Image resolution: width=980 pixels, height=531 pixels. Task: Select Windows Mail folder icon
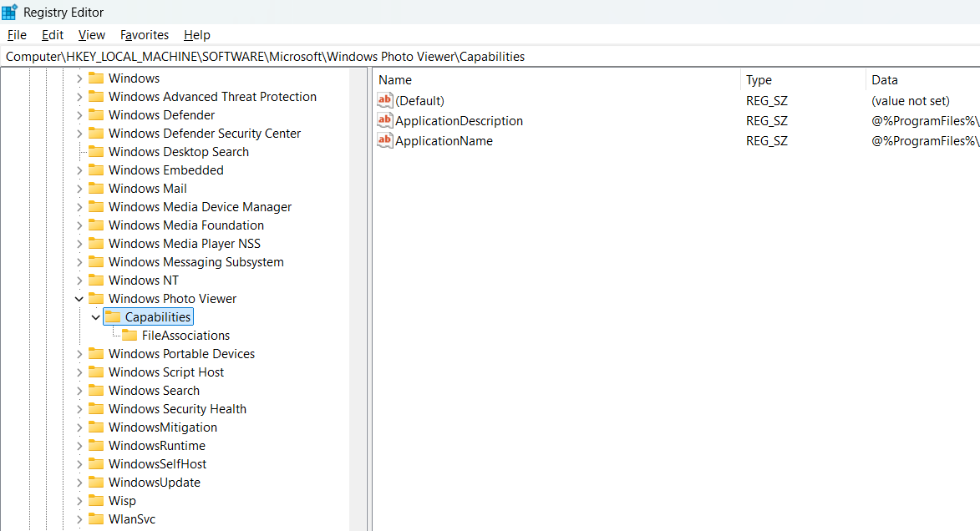point(96,188)
